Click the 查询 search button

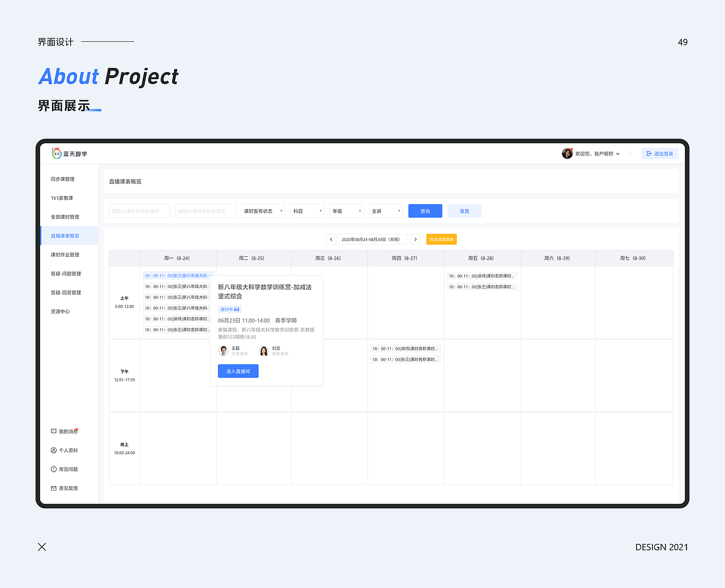425,211
